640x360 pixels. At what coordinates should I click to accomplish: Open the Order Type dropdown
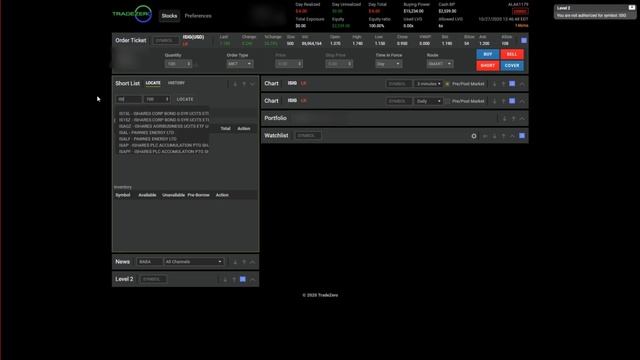[x=240, y=64]
